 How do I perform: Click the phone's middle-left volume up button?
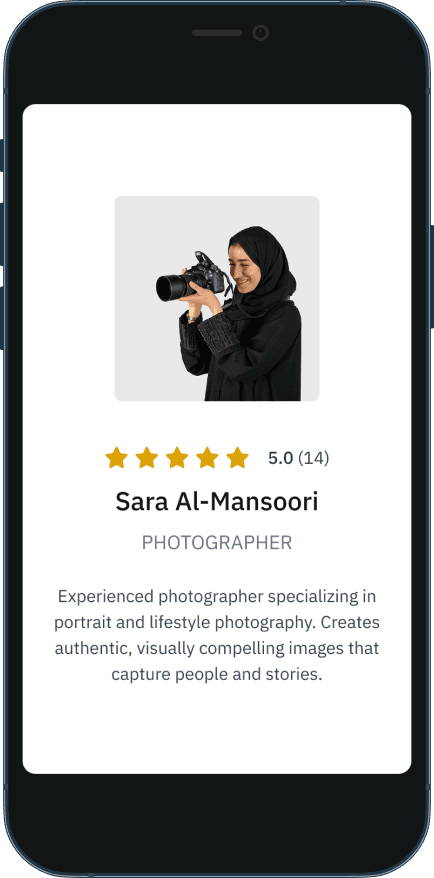(2, 235)
